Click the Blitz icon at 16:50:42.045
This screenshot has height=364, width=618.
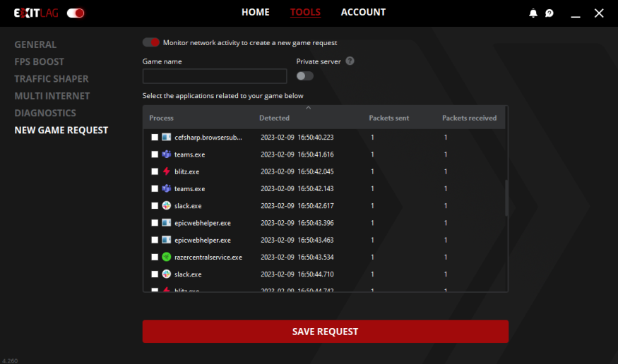tap(166, 171)
